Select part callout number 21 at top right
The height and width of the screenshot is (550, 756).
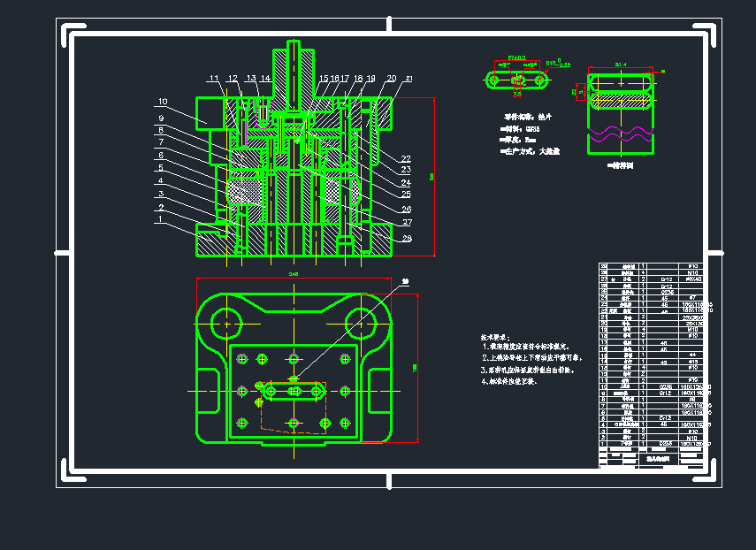pos(409,79)
